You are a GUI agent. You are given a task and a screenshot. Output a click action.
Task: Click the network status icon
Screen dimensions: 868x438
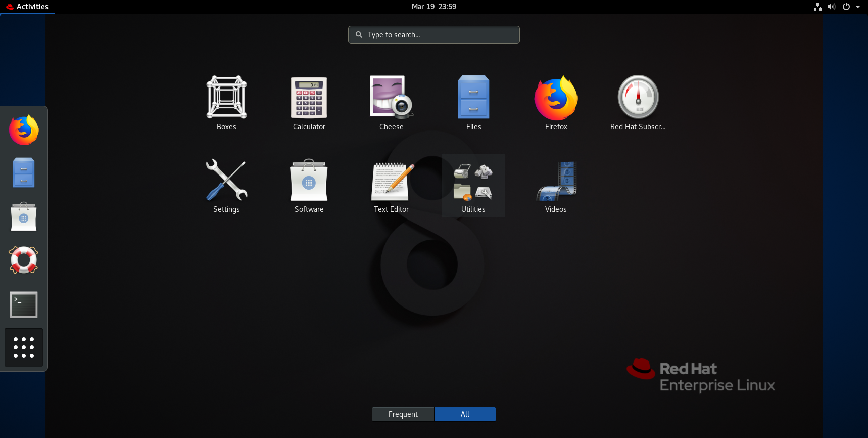pyautogui.click(x=817, y=7)
